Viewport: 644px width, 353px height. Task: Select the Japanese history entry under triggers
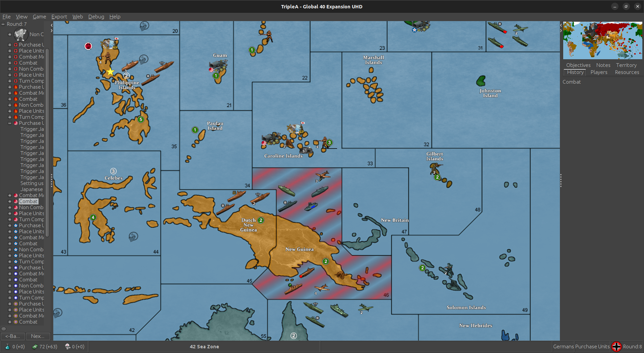31,189
